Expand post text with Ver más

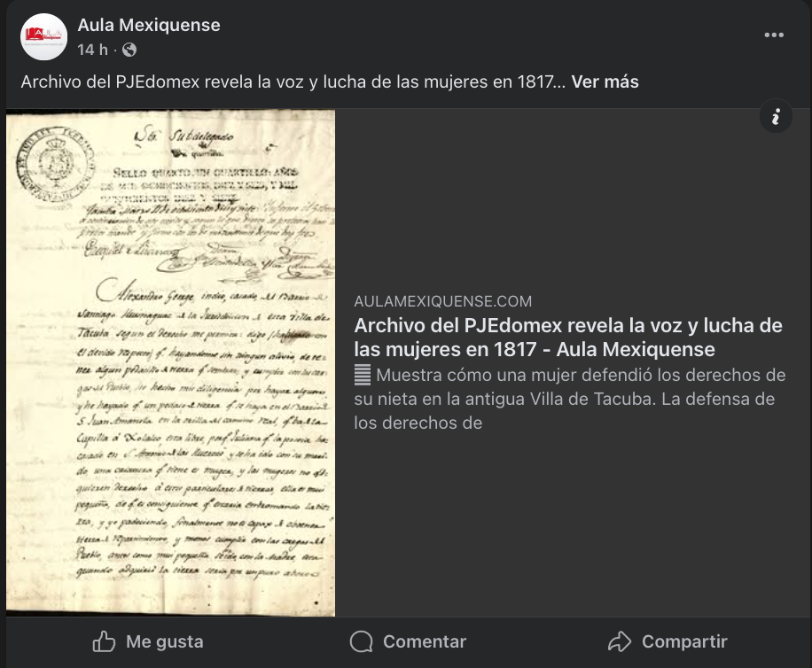pos(605,82)
